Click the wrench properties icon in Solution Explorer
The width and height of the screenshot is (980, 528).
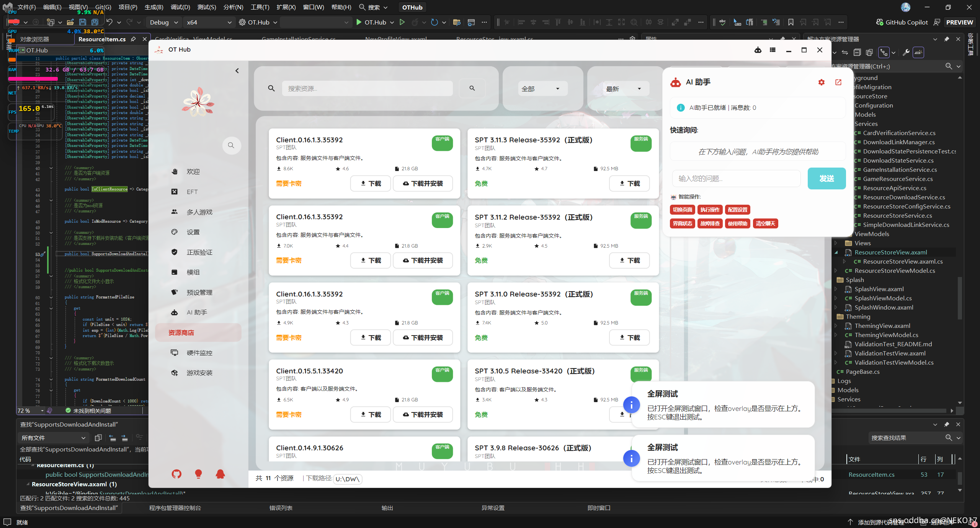(906, 52)
